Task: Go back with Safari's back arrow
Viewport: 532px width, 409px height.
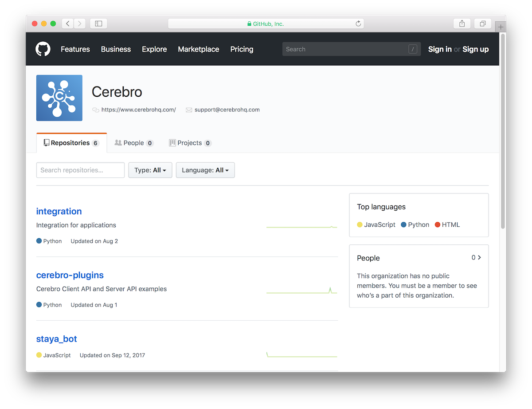Action: click(x=68, y=24)
